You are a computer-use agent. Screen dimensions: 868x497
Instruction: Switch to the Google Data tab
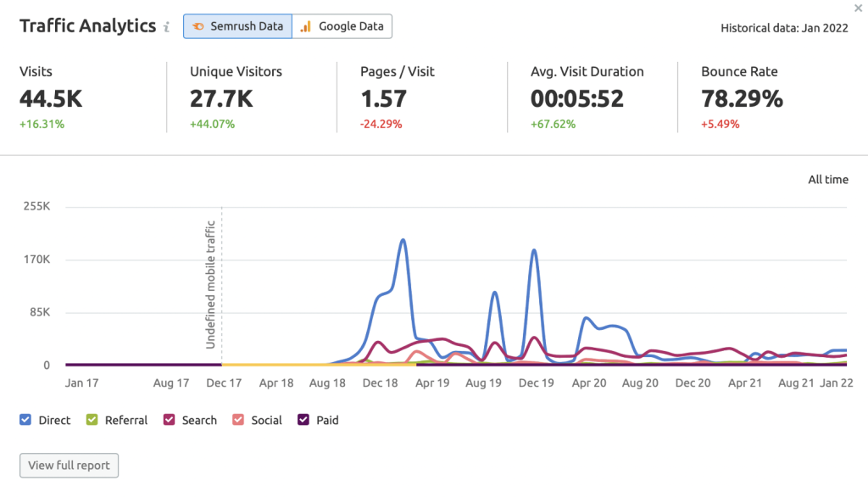[342, 26]
